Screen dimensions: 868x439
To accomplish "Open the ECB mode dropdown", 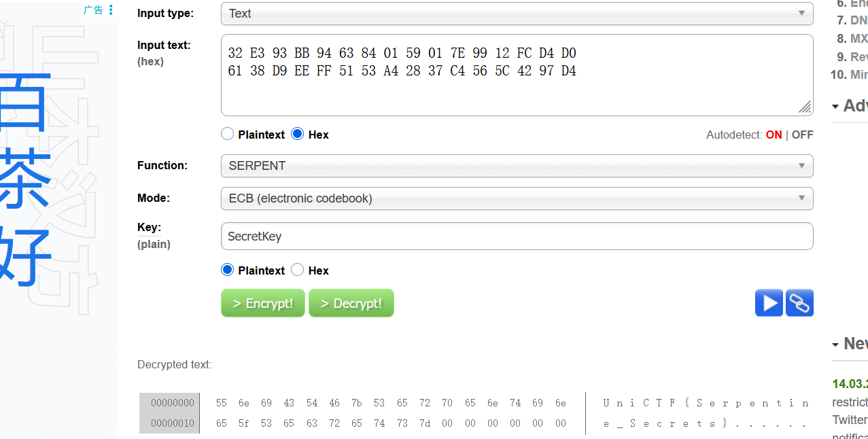I will [517, 198].
